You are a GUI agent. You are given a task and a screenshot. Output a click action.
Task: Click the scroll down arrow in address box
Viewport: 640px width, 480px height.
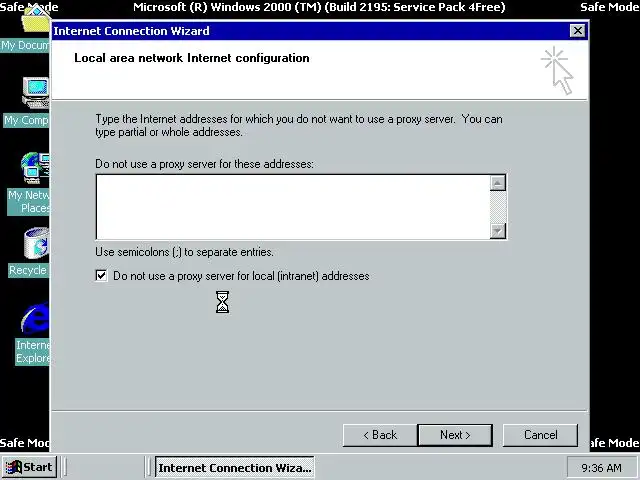tap(498, 231)
